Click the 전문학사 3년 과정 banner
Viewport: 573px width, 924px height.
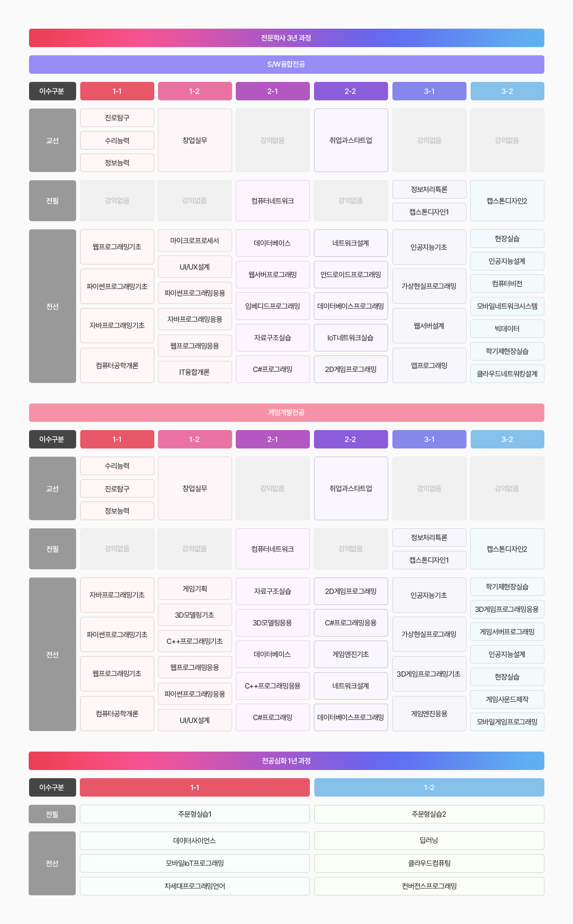286,38
